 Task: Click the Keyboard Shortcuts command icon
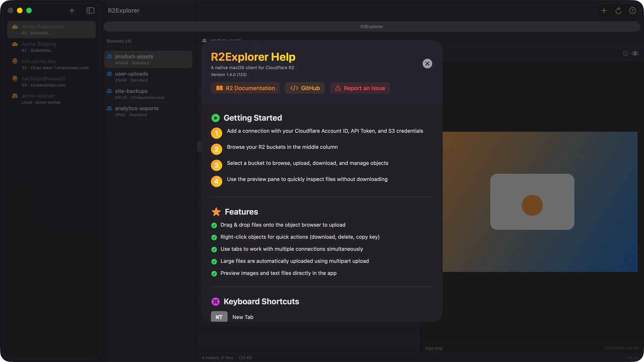point(215,301)
